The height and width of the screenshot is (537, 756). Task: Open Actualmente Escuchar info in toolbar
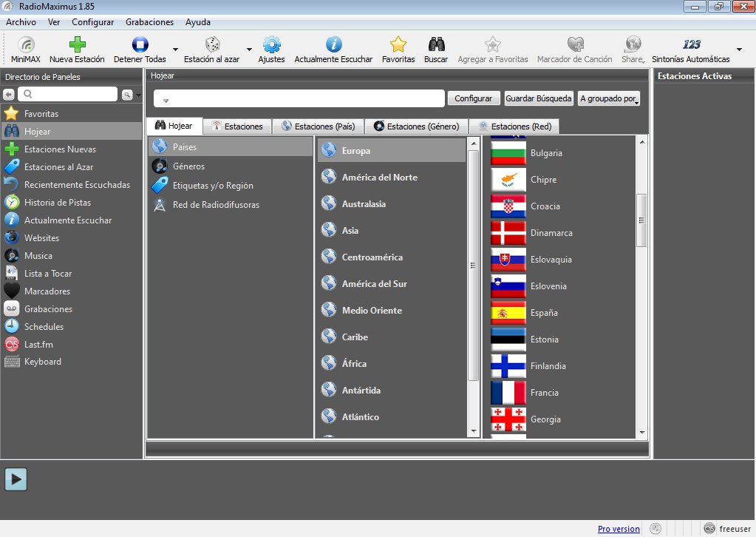pyautogui.click(x=333, y=50)
